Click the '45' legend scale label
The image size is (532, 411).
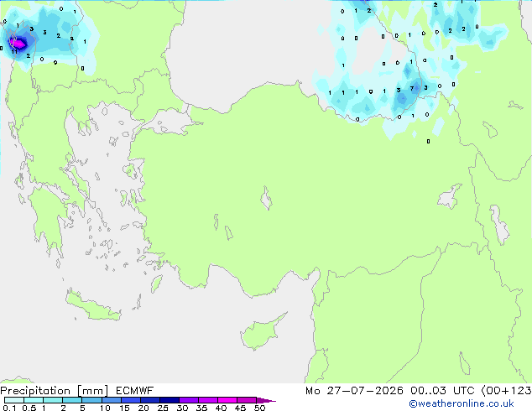[x=240, y=408]
